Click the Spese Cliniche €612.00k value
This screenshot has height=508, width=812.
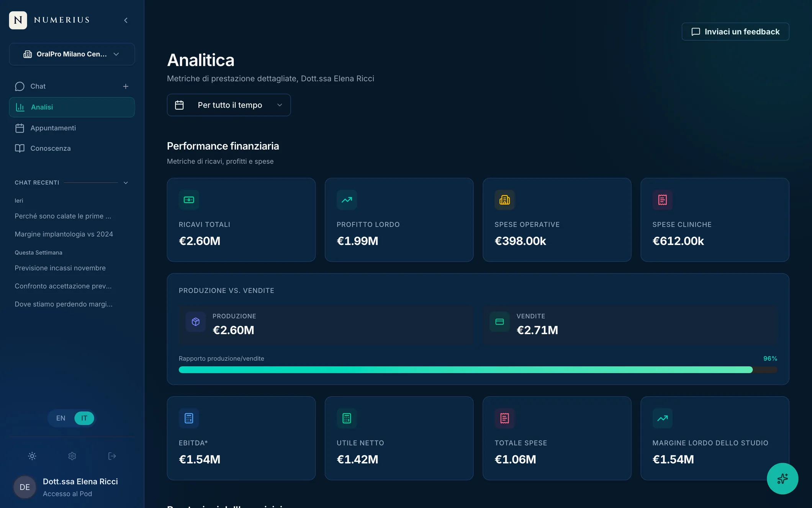[678, 241]
